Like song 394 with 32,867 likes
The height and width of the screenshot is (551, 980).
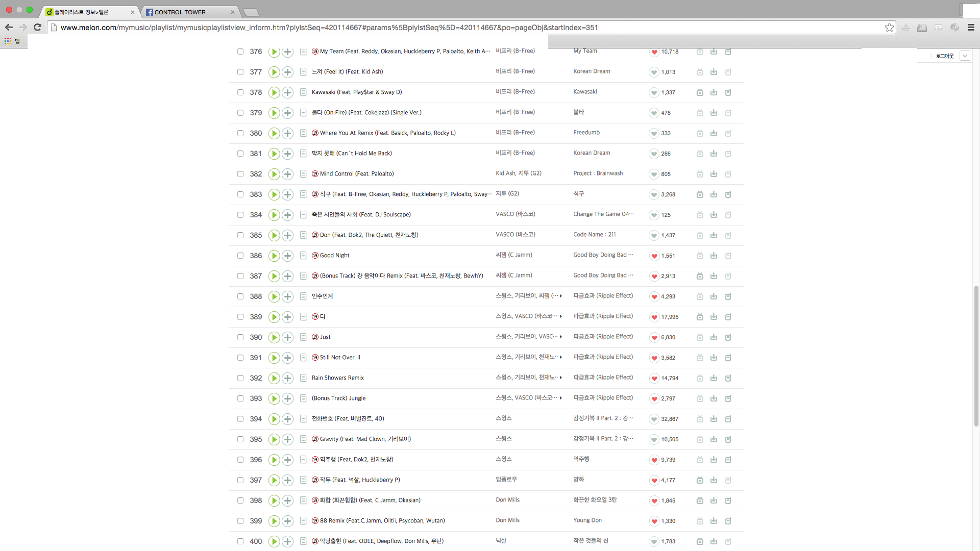coord(654,419)
